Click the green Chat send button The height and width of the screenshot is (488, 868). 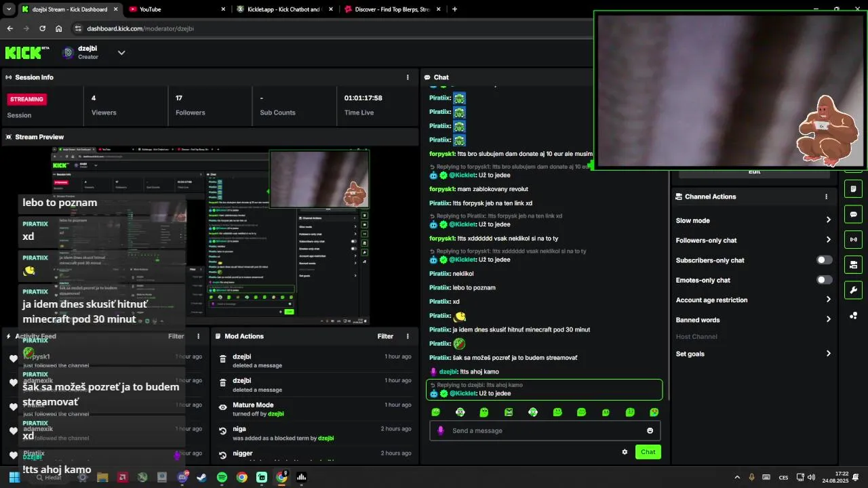click(x=648, y=452)
